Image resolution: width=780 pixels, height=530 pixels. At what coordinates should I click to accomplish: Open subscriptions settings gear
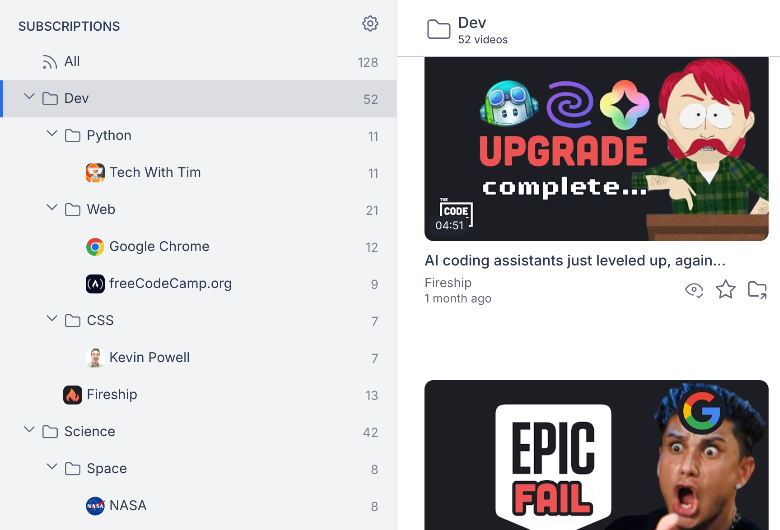[x=370, y=24]
